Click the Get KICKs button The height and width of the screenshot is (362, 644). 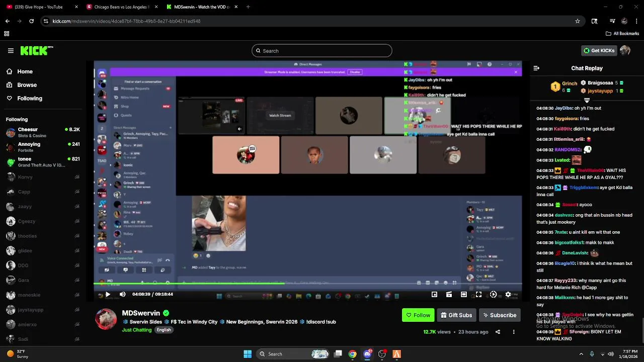599,50
